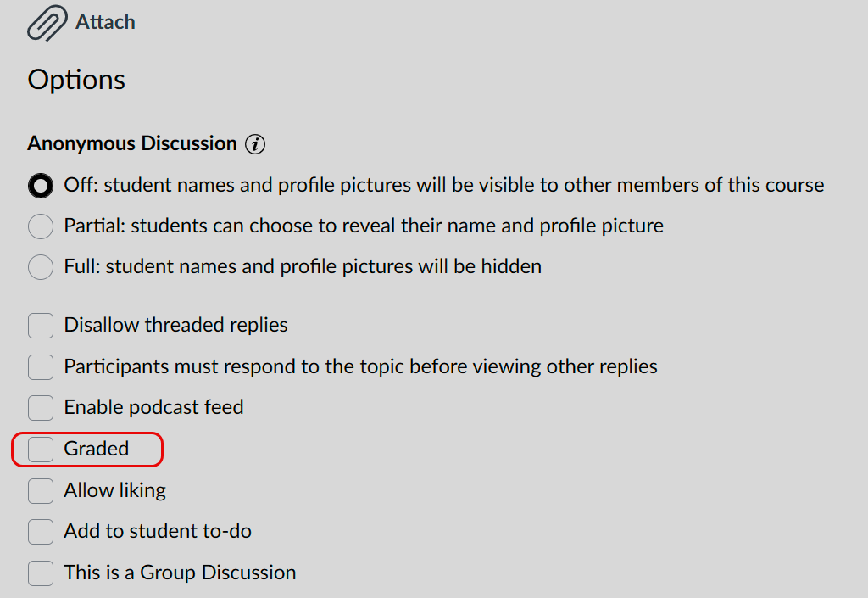
Task: Enable Participants must respond before viewing checkbox
Action: pos(41,367)
